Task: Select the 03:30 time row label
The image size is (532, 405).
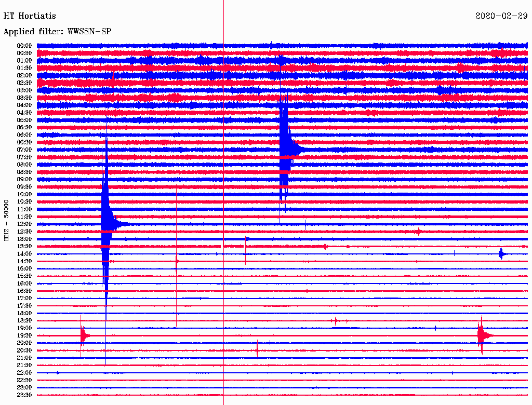Action: coord(24,98)
